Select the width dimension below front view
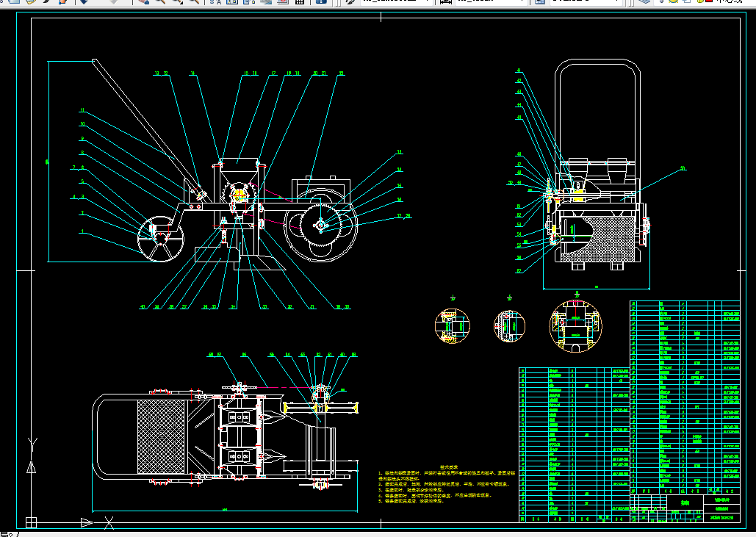Screen dimensions: 756x537 point(596,288)
